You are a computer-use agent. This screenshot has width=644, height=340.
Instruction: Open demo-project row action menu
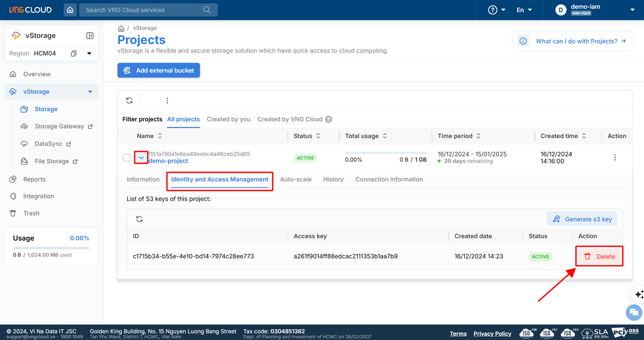tap(615, 158)
